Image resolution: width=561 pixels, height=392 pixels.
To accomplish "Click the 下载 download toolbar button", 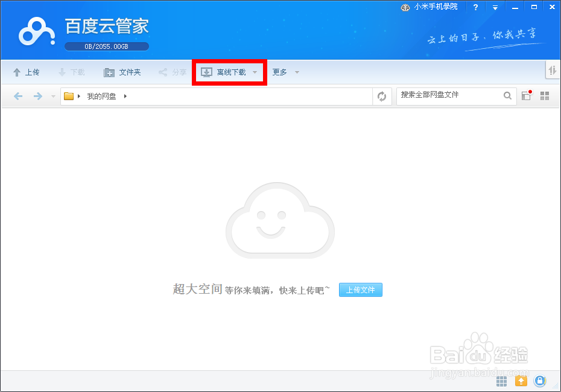I will 72,72.
